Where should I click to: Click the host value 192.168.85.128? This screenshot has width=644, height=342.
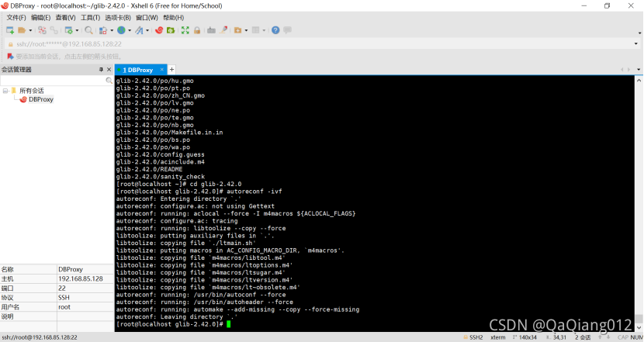(x=81, y=278)
